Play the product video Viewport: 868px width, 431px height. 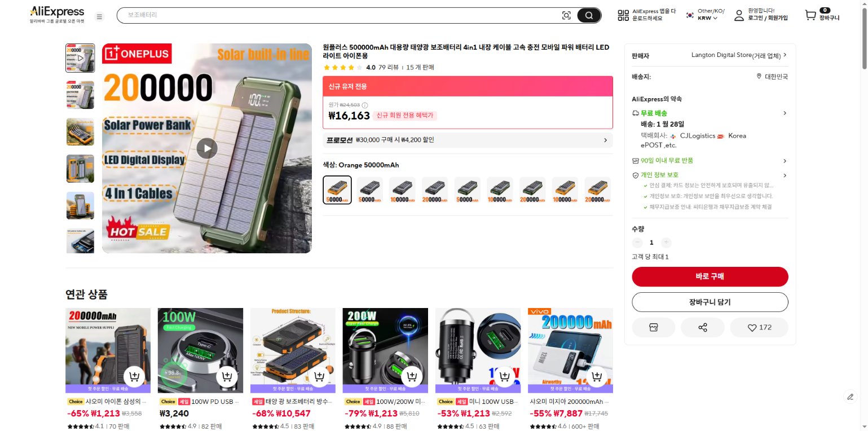coord(207,148)
